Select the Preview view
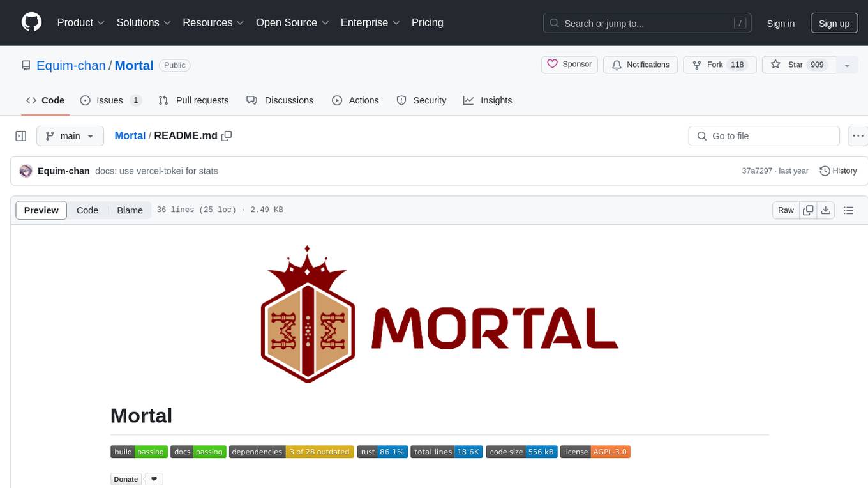Image resolution: width=868 pixels, height=488 pixels. (x=41, y=210)
